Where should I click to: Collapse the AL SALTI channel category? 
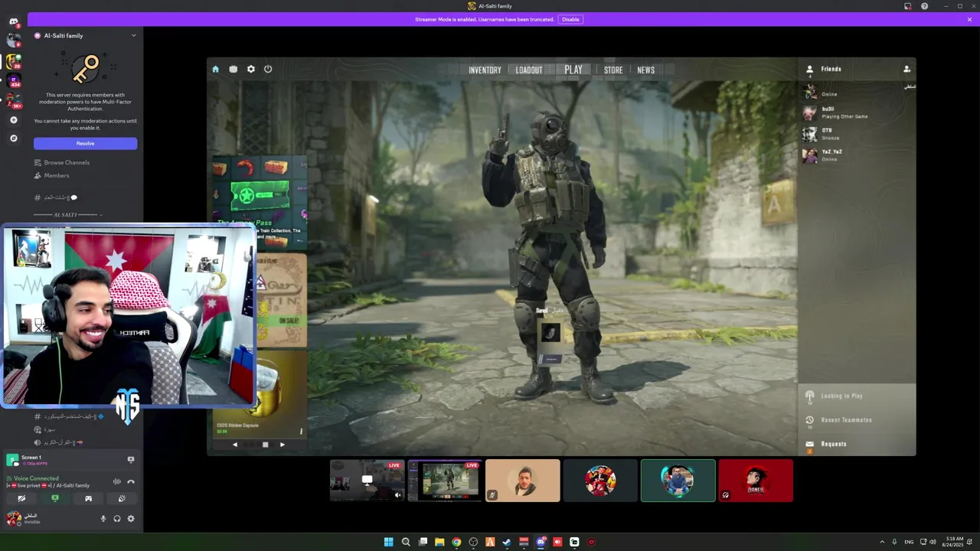tap(67, 214)
